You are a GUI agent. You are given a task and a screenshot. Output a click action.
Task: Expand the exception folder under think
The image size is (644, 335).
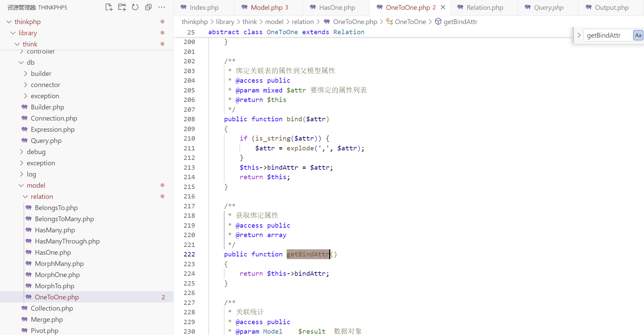tap(21, 163)
